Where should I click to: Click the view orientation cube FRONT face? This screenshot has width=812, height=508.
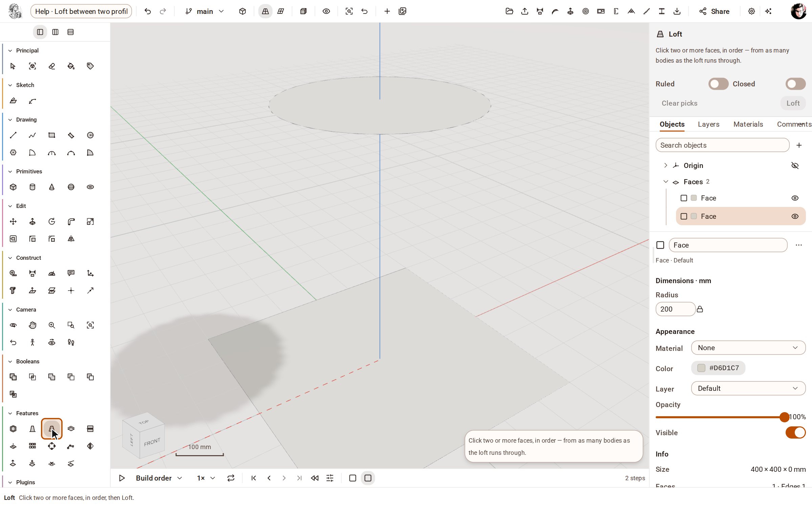click(x=152, y=442)
